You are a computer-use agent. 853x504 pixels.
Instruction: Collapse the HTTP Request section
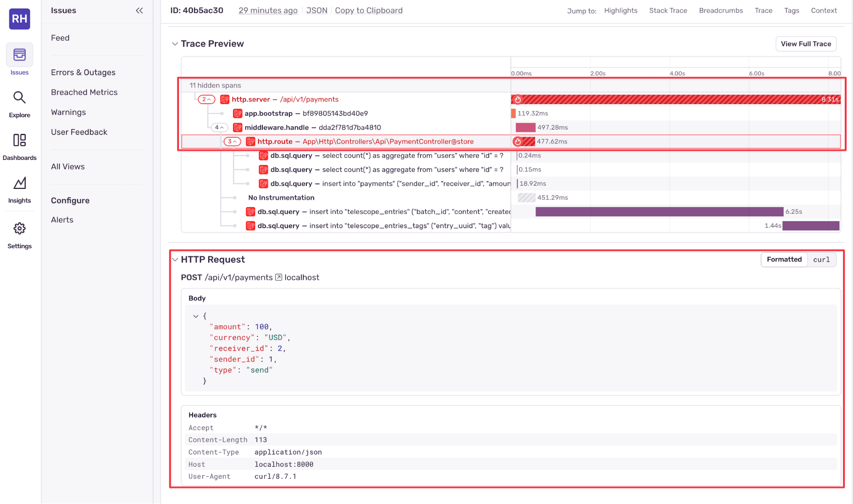(175, 260)
